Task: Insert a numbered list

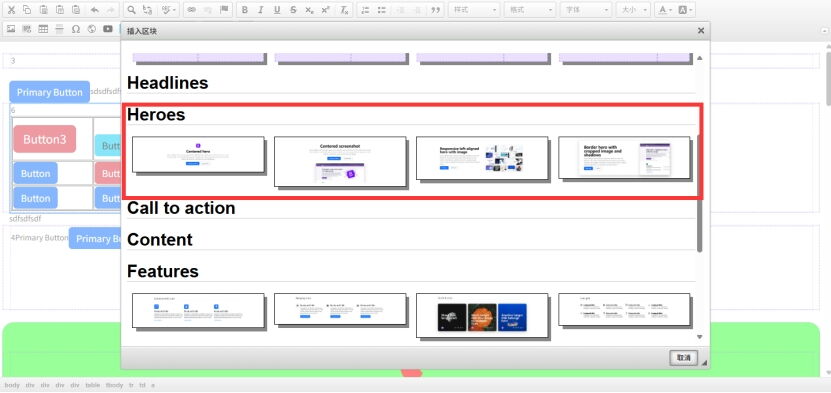Action: (365, 10)
